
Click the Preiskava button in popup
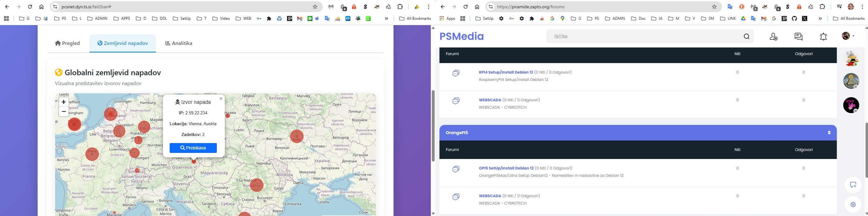tap(193, 148)
